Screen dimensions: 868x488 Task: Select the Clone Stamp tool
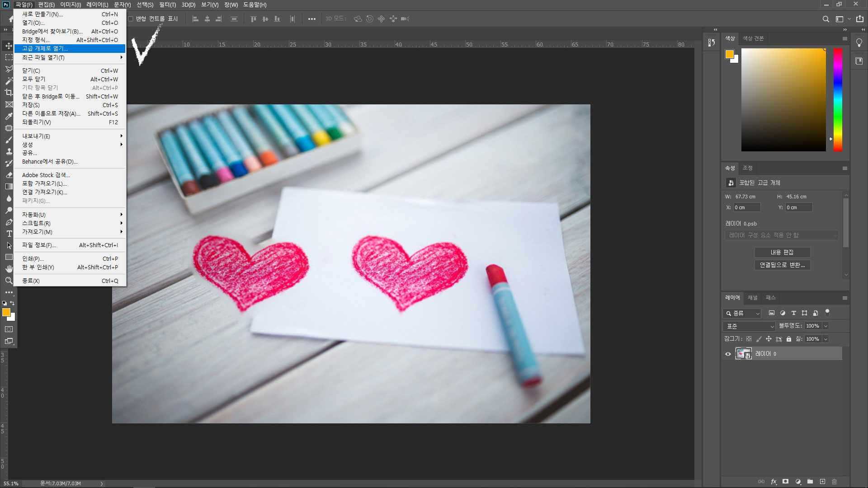coord(9,151)
